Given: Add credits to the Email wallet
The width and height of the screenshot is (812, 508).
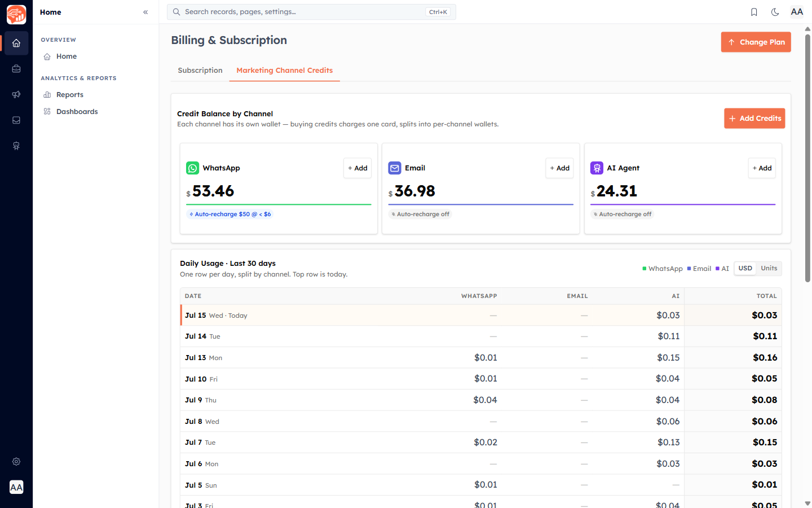Looking at the screenshot, I should click(x=559, y=168).
